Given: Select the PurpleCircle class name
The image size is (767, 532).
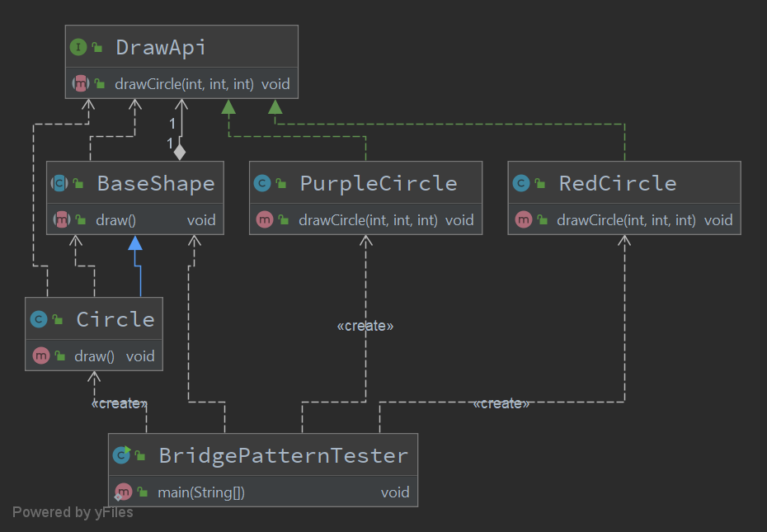Looking at the screenshot, I should pos(378,183).
